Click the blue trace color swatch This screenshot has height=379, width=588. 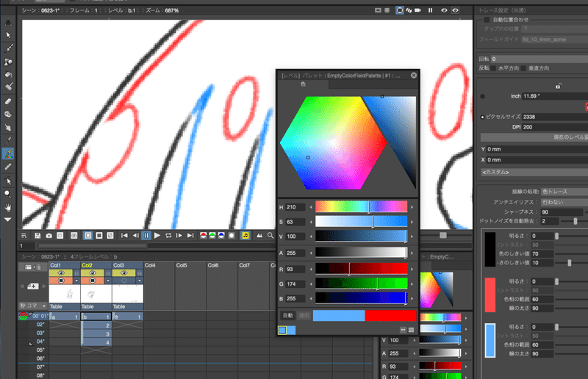pos(490,340)
